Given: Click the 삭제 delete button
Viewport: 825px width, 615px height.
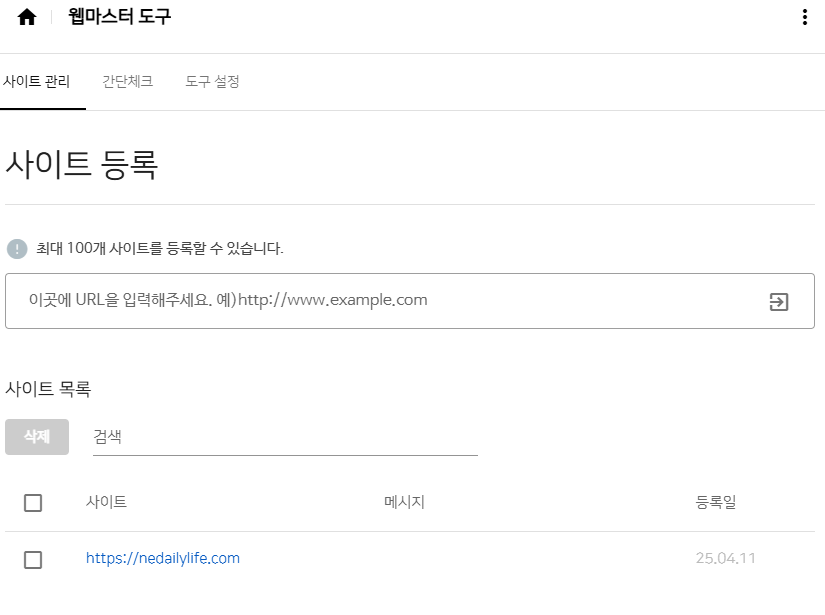Looking at the screenshot, I should click(x=36, y=437).
